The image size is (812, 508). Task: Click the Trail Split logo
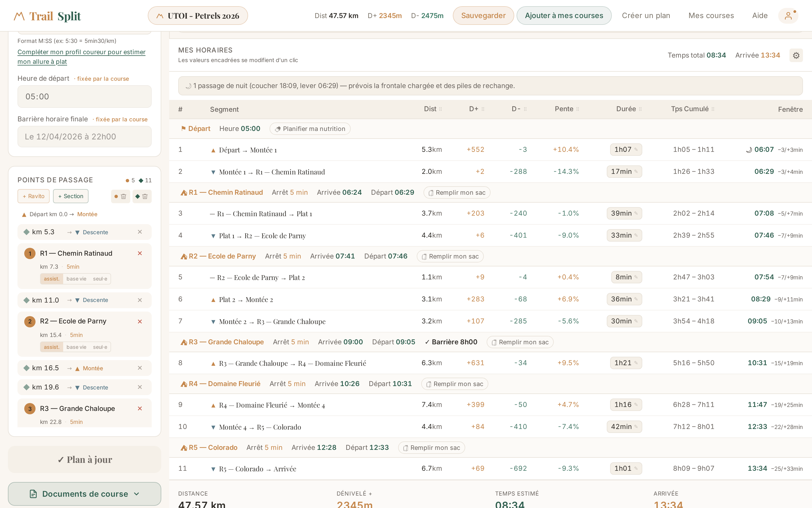[47, 16]
